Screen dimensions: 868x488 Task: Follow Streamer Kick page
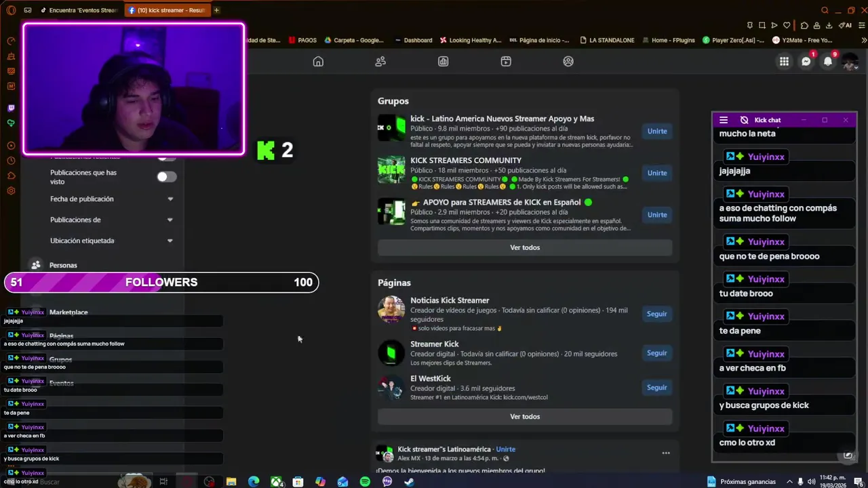click(657, 353)
